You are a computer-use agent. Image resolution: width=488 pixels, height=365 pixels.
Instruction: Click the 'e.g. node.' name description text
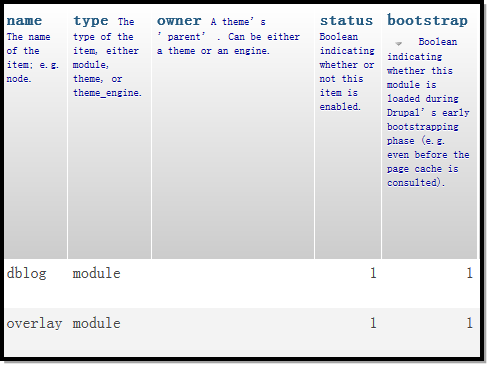pyautogui.click(x=33, y=72)
